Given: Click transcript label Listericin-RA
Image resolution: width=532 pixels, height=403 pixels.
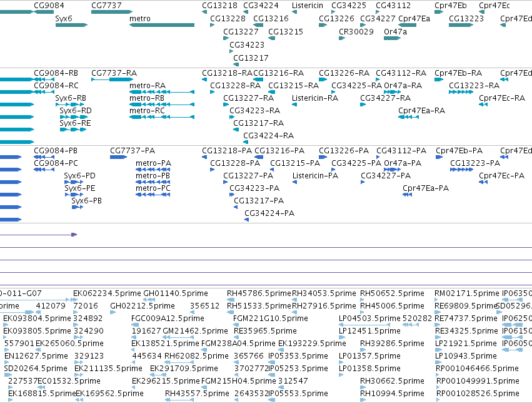Looking at the screenshot, I should [x=315, y=98].
